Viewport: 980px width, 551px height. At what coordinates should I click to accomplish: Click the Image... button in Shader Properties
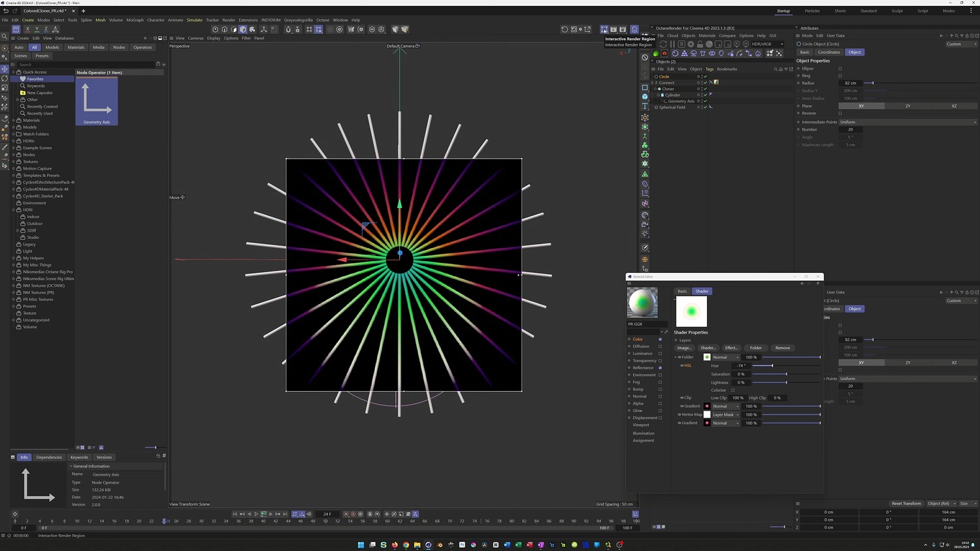coord(684,348)
